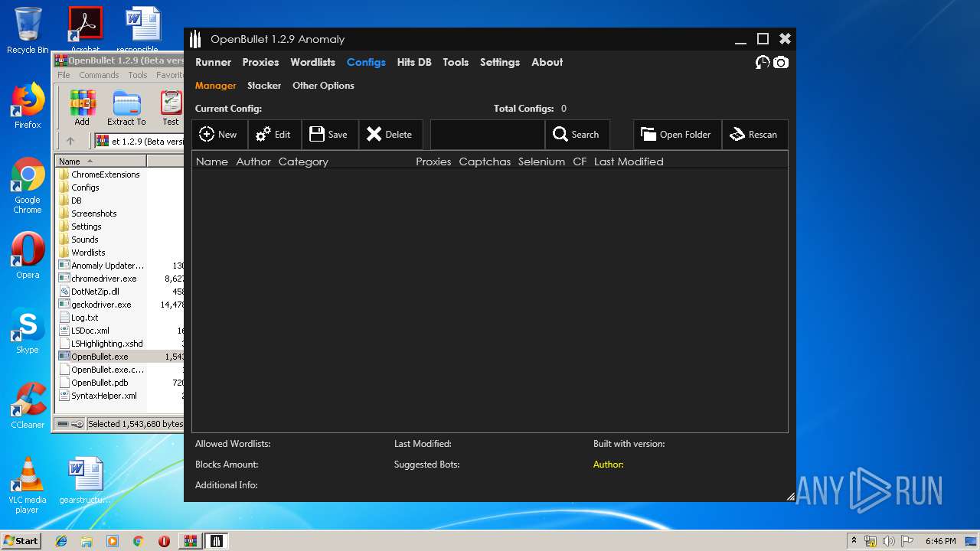The height and width of the screenshot is (551, 980).
Task: Click the VLC media player shortcut
Action: click(28, 485)
